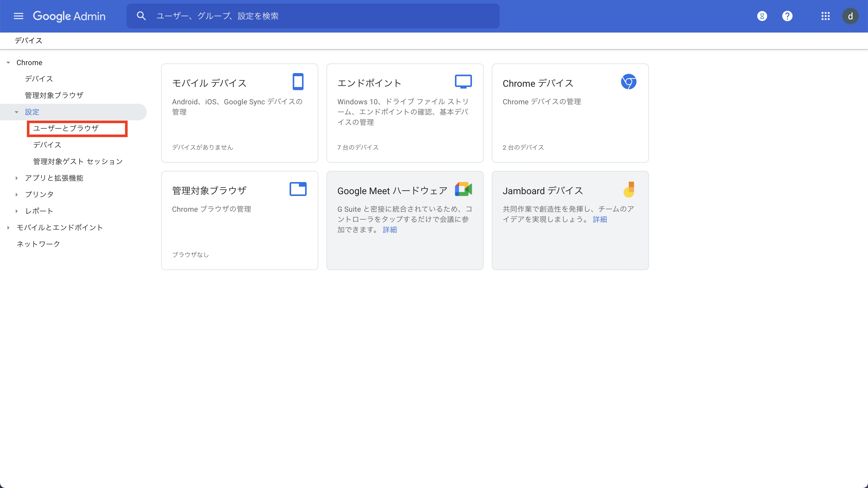Open the Google apps grid
This screenshot has width=868, height=488.
[825, 16]
